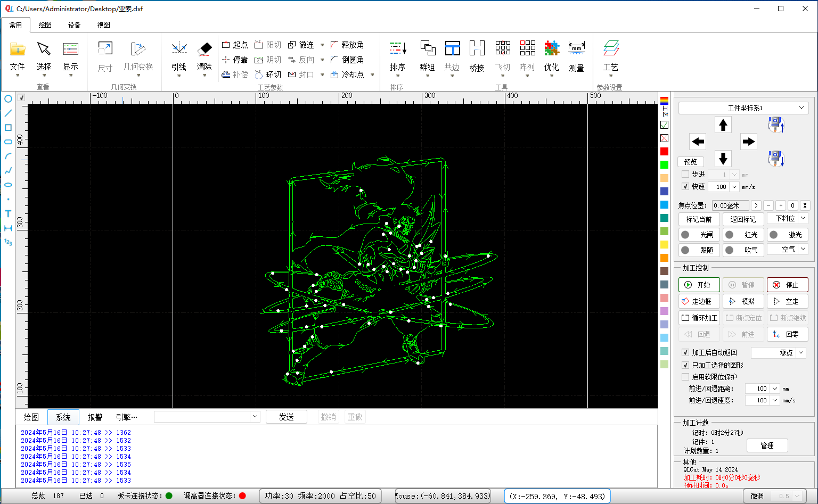818x504 pixels.
Task: Expand the workpiece coordinate system (工件坐标系1) dropdown
Action: (x=801, y=108)
